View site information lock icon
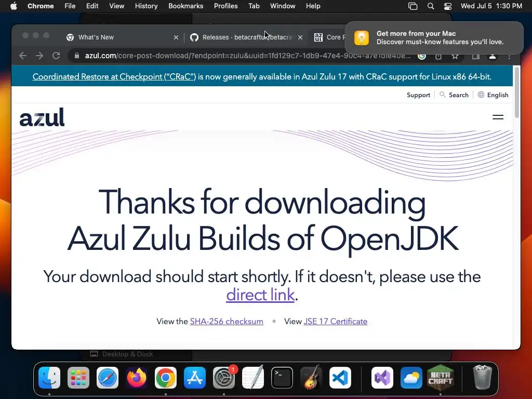This screenshot has height=399, width=532. pos(77,56)
